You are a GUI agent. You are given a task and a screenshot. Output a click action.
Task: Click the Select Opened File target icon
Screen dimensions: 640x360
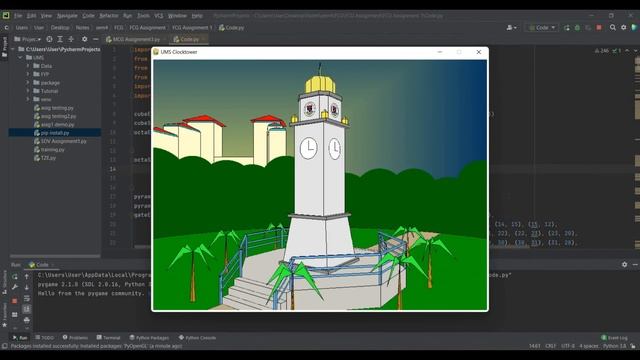49,39
